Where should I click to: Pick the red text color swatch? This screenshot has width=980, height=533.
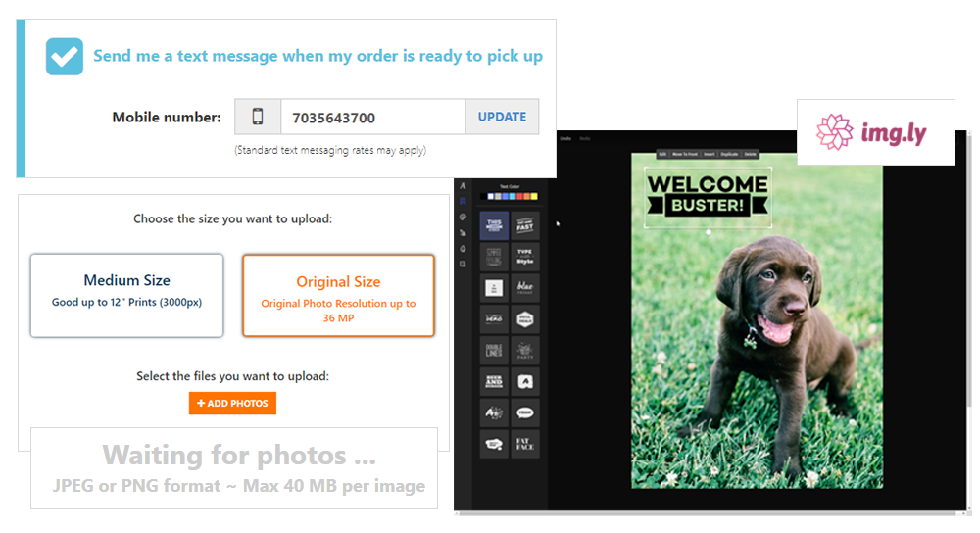(517, 197)
